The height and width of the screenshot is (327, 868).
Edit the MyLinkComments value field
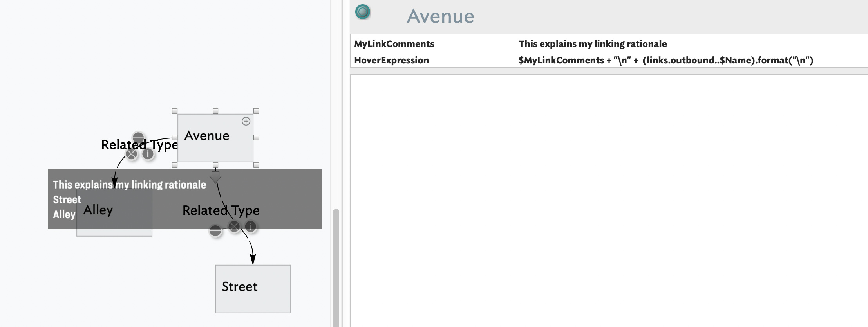[592, 44]
